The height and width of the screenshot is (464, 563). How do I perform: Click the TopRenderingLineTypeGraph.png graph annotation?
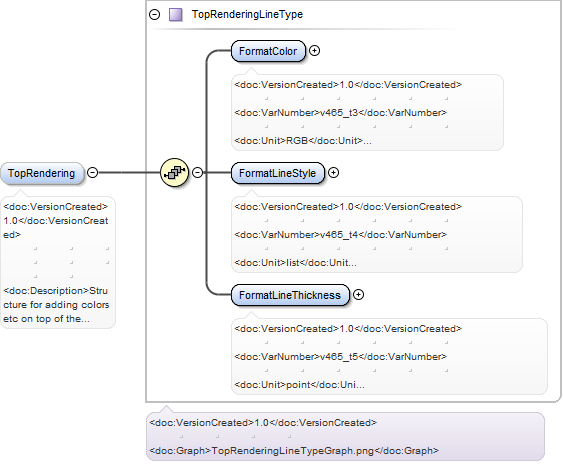[294, 451]
